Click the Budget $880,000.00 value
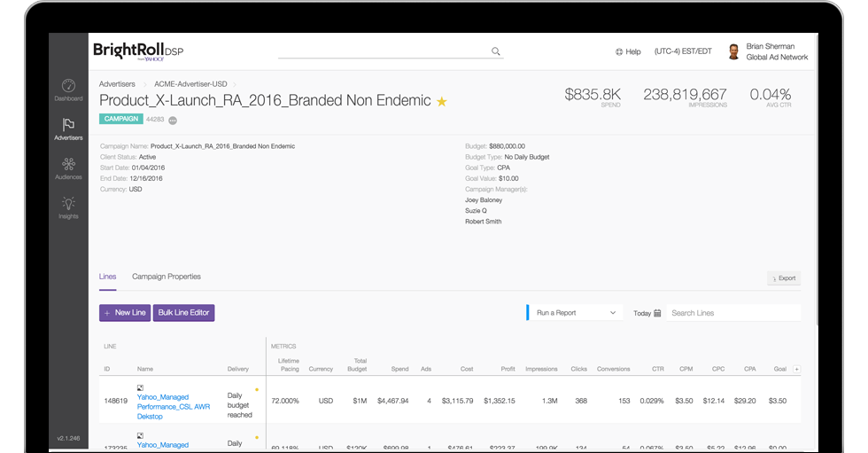868x453 pixels. click(507, 146)
